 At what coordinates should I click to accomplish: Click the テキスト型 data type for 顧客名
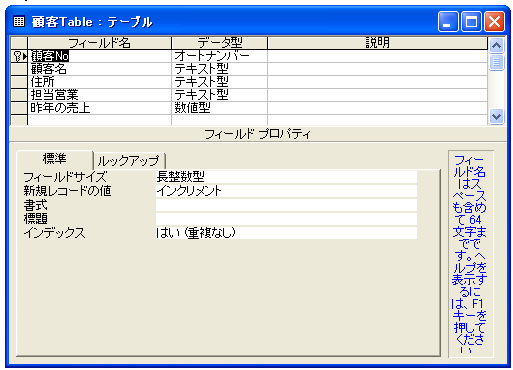point(219,69)
